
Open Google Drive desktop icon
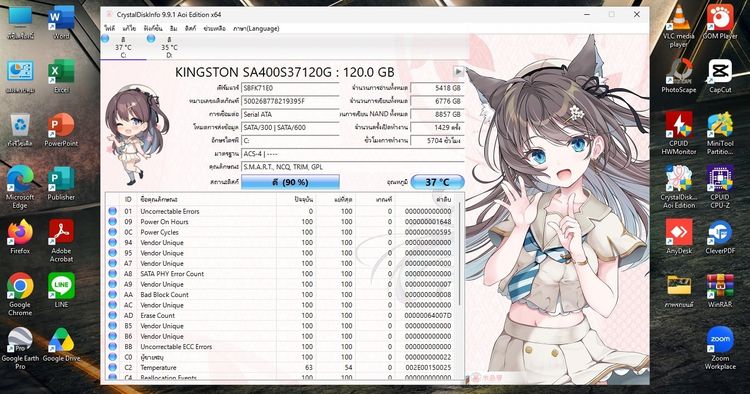point(61,345)
